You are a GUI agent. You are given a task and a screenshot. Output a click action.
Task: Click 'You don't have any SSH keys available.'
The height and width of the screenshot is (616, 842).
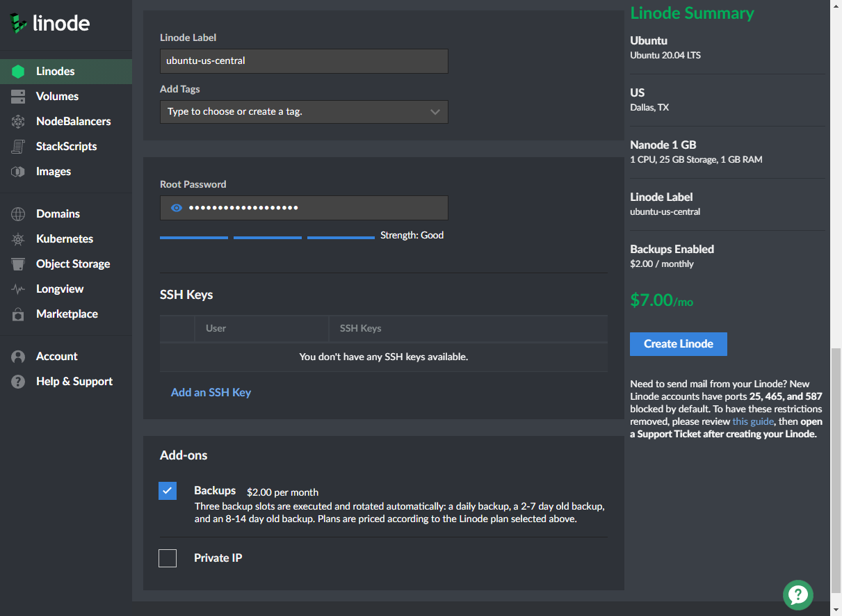(x=384, y=357)
